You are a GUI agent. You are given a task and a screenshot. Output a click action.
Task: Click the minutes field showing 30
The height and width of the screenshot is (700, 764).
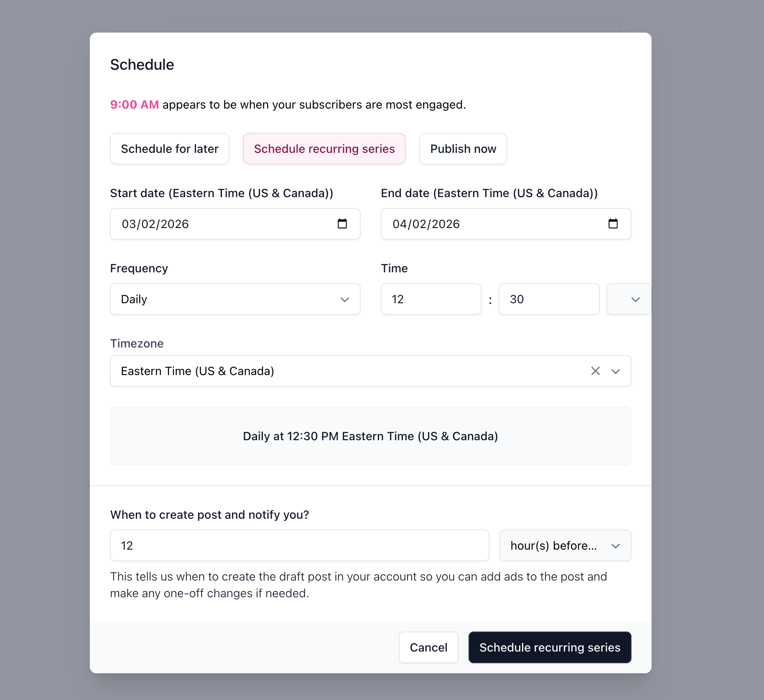point(549,299)
